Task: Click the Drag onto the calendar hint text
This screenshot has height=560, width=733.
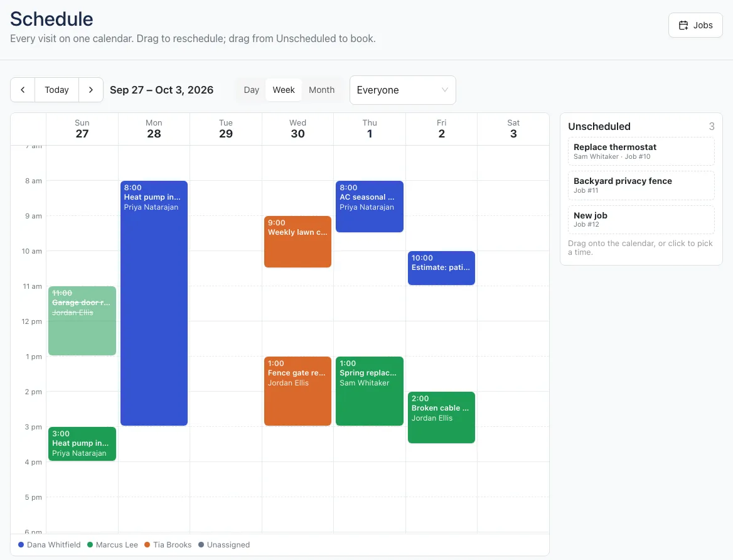Action: 640,247
